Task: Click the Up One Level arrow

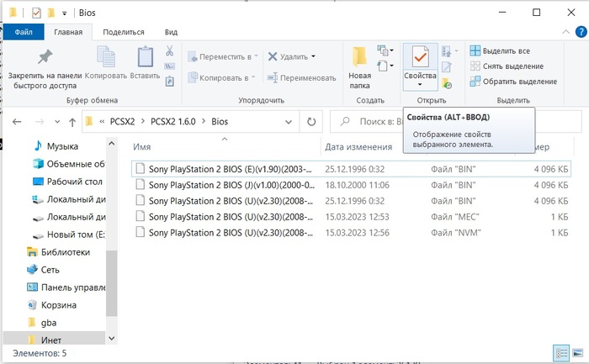Action: [71, 122]
